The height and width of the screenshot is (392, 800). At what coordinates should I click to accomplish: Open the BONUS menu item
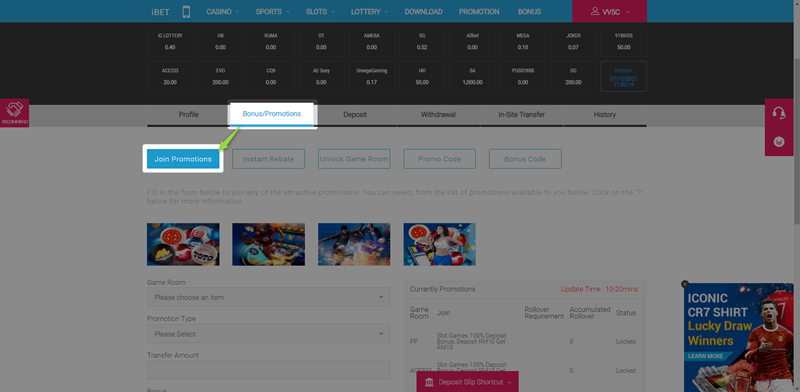click(x=529, y=12)
